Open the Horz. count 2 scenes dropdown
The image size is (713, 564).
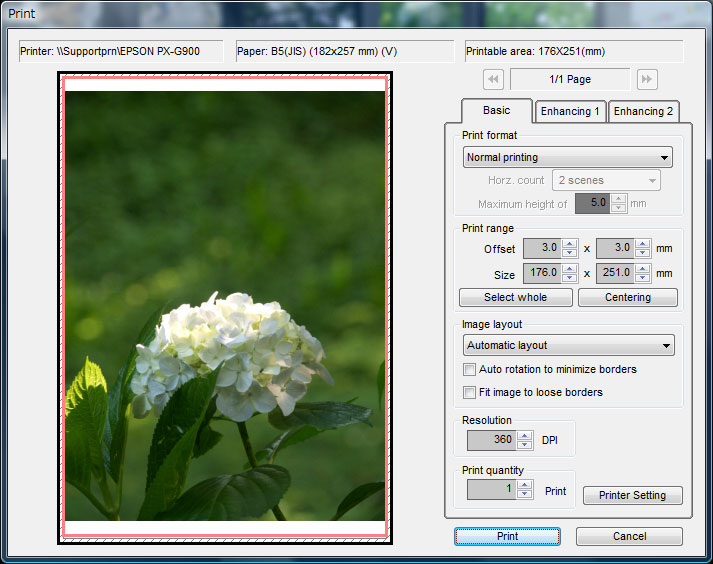coord(606,180)
